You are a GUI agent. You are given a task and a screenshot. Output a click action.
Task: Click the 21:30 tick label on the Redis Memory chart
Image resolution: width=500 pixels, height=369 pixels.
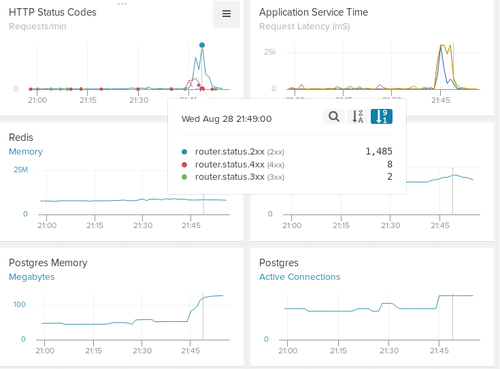(x=143, y=225)
